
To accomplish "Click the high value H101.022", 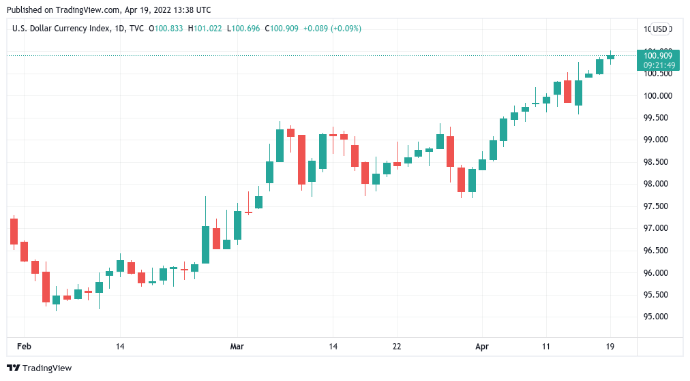I will 205,29.
